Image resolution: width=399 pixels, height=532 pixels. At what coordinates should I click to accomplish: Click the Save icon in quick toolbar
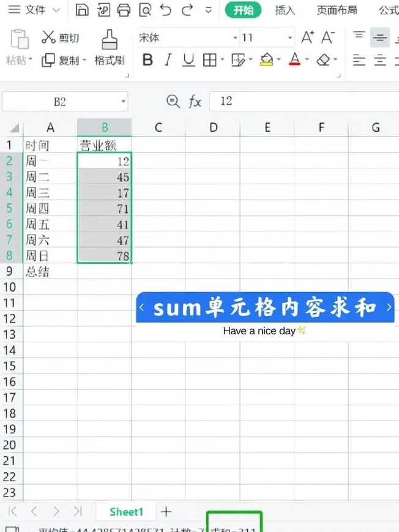[x=82, y=10]
